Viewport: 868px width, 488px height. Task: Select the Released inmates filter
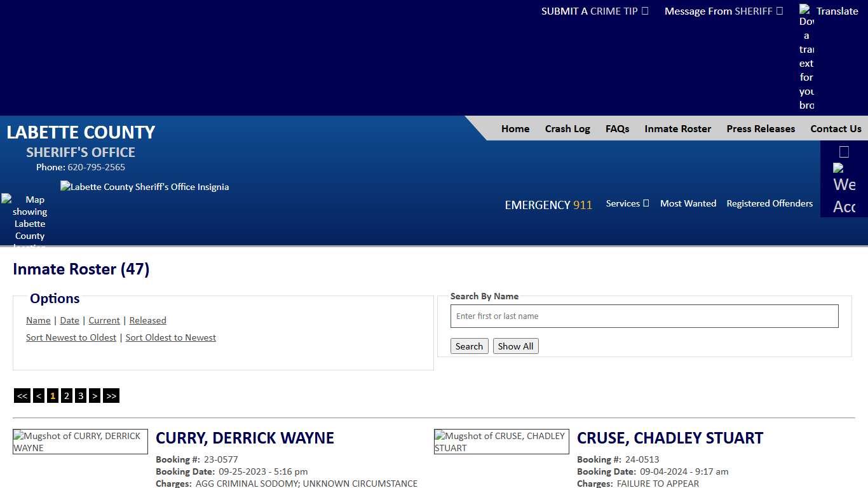click(x=147, y=320)
